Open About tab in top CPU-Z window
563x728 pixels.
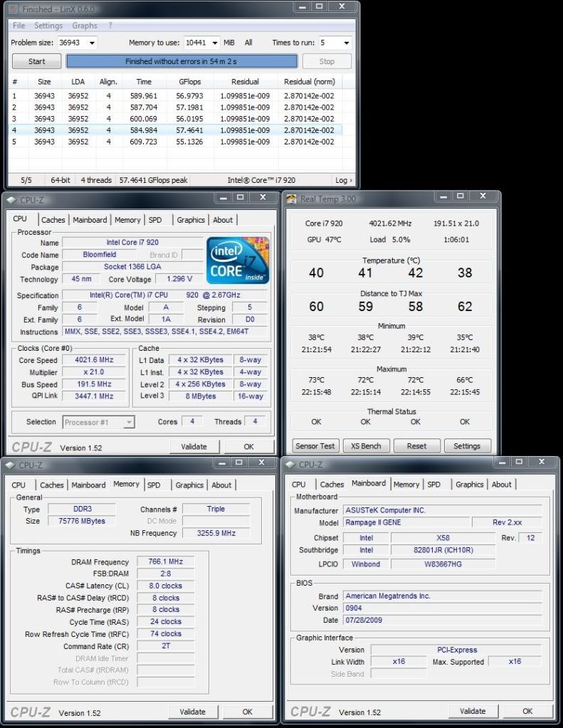(x=223, y=220)
